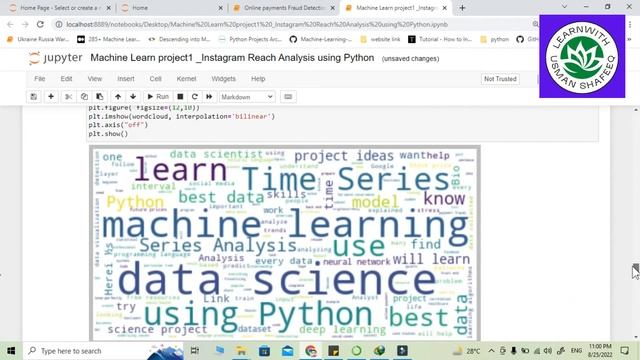
Task: Open File Explorer from taskbar
Action: tap(241, 351)
